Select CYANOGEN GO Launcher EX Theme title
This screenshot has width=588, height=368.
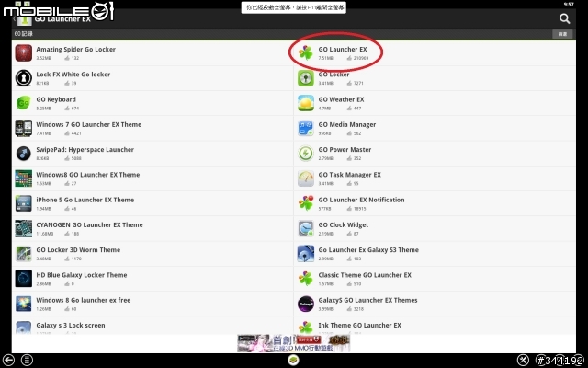[89, 224]
